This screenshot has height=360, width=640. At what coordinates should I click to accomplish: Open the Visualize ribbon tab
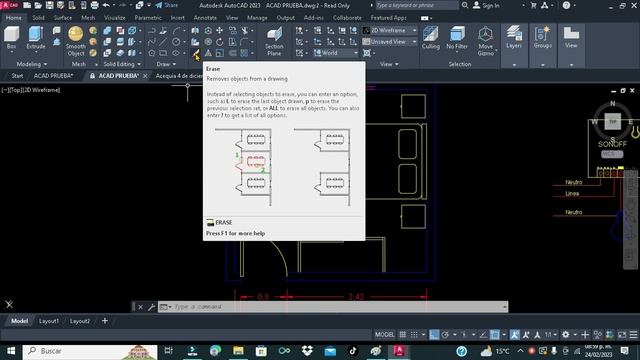tap(115, 18)
